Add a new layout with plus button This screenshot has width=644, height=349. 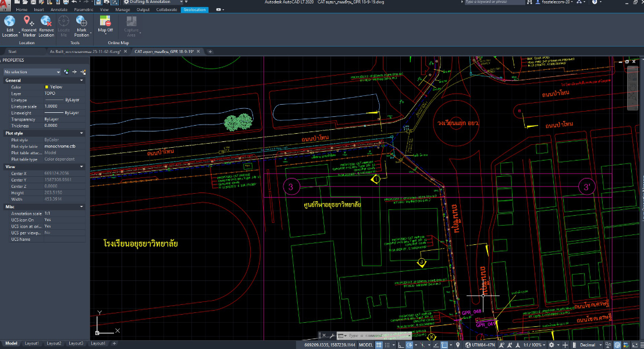pos(114,344)
